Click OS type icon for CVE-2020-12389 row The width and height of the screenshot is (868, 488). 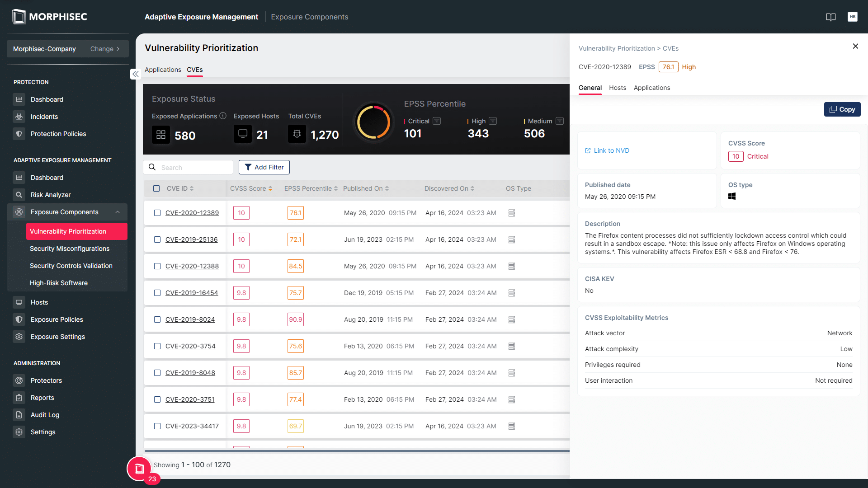click(x=512, y=213)
